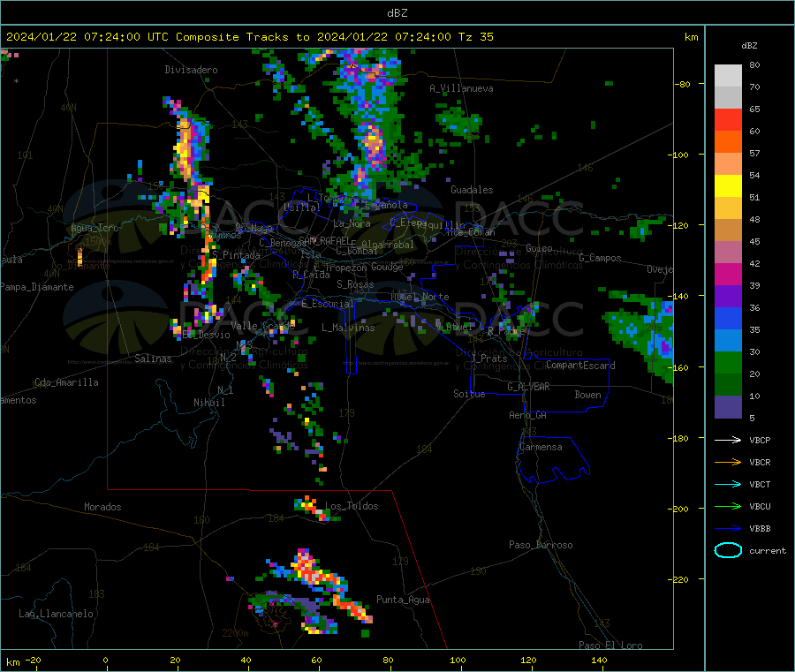Screen dimensions: 795x672
Task: Select the yellow 51 dBZ legend swatch
Action: click(728, 186)
